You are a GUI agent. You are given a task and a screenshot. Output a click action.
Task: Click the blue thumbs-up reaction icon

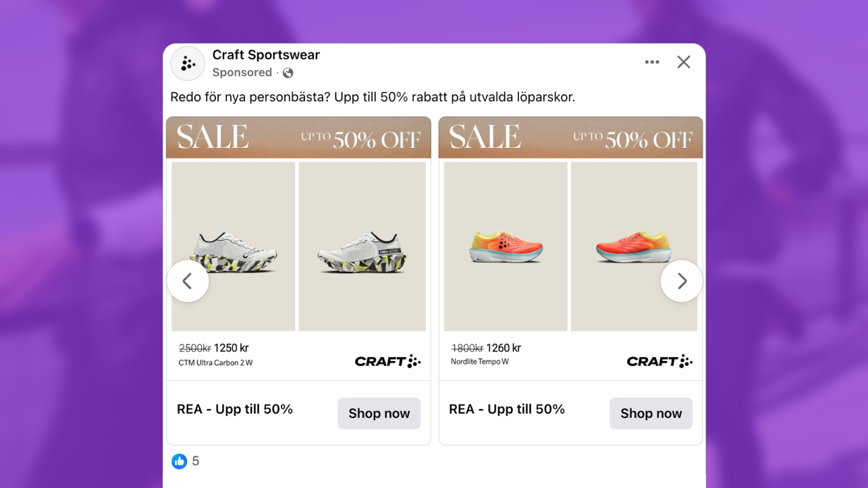click(x=179, y=461)
